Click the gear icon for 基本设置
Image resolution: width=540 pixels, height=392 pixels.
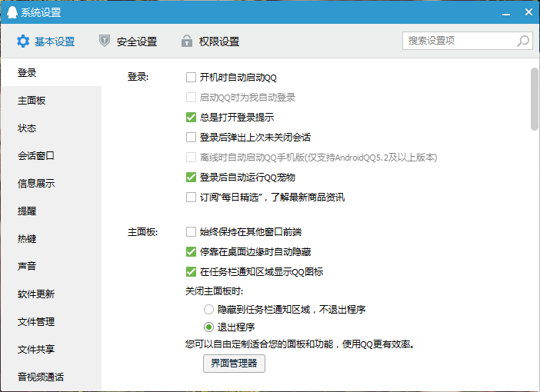(x=23, y=42)
